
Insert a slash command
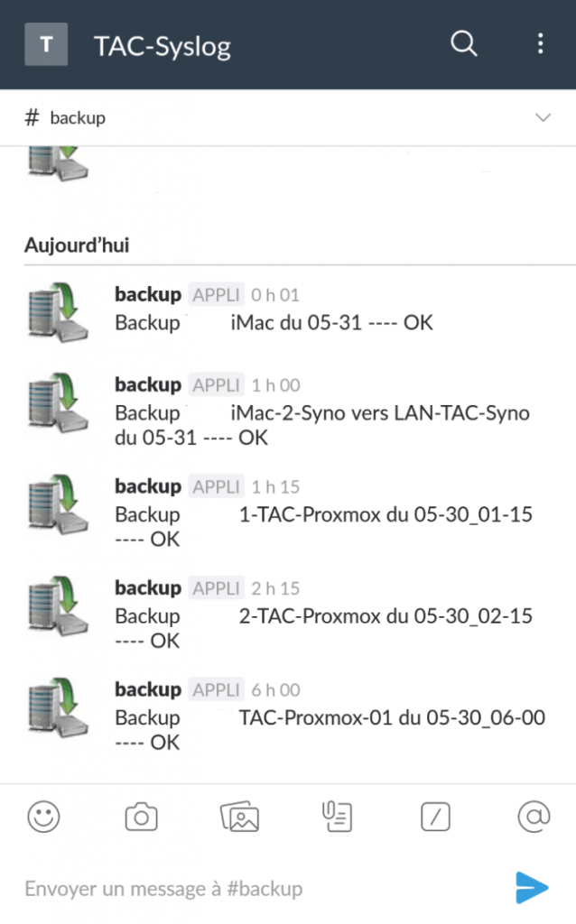[x=435, y=818]
